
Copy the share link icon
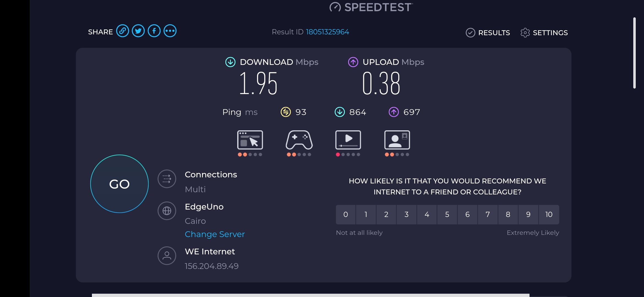122,31
